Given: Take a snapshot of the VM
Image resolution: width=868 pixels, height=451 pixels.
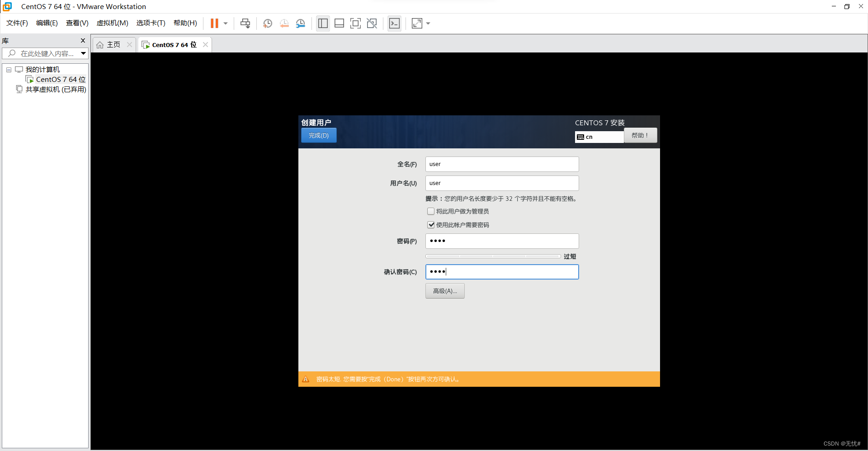Looking at the screenshot, I should click(268, 24).
